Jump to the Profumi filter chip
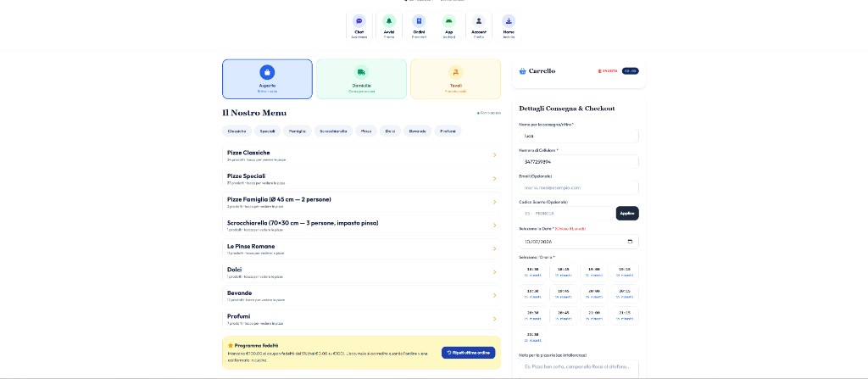868x379 pixels. [x=448, y=131]
